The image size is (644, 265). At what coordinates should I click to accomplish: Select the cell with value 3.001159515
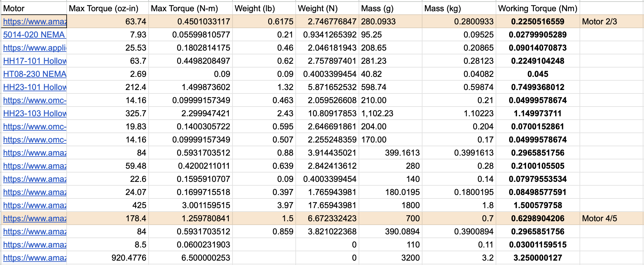click(x=191, y=205)
